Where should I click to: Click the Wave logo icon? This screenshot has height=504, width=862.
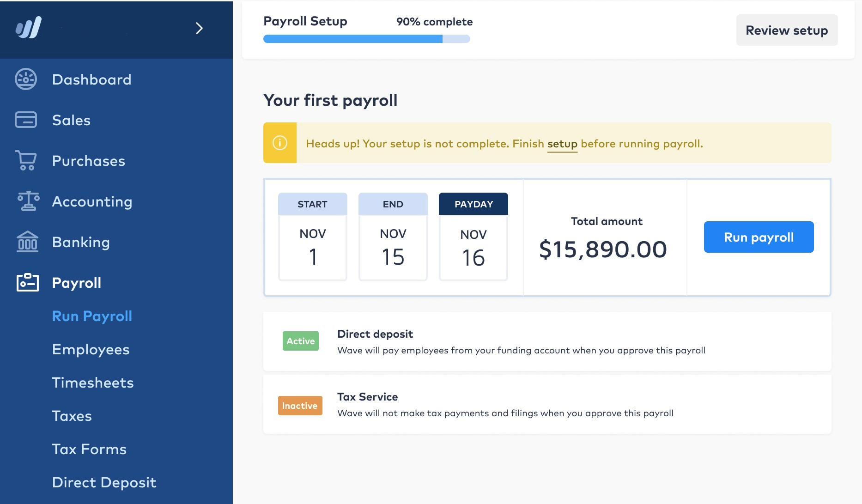coord(29,28)
